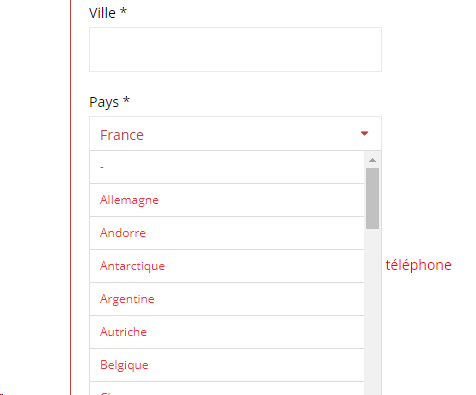The width and height of the screenshot is (476, 395).
Task: Click the Ville * field label
Action: coord(108,13)
